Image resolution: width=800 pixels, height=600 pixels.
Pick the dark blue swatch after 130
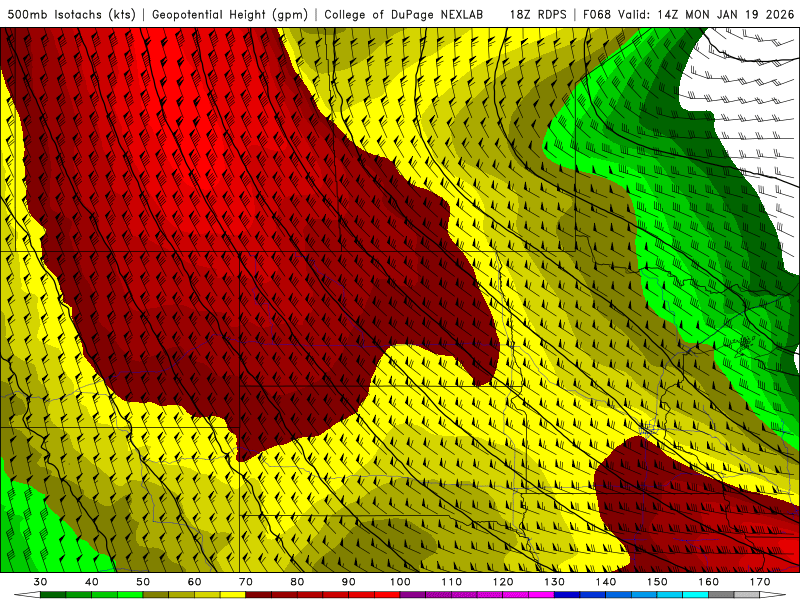pyautogui.click(x=567, y=594)
